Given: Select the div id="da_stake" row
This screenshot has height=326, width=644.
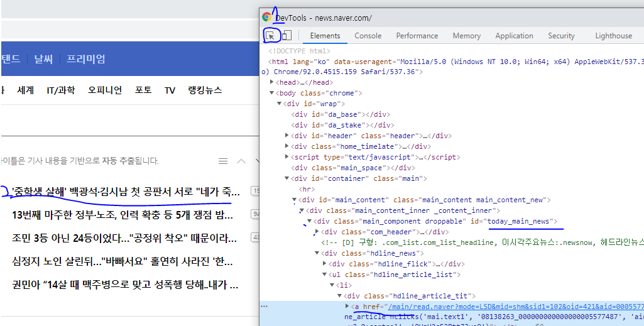Looking at the screenshot, I should point(342,125).
